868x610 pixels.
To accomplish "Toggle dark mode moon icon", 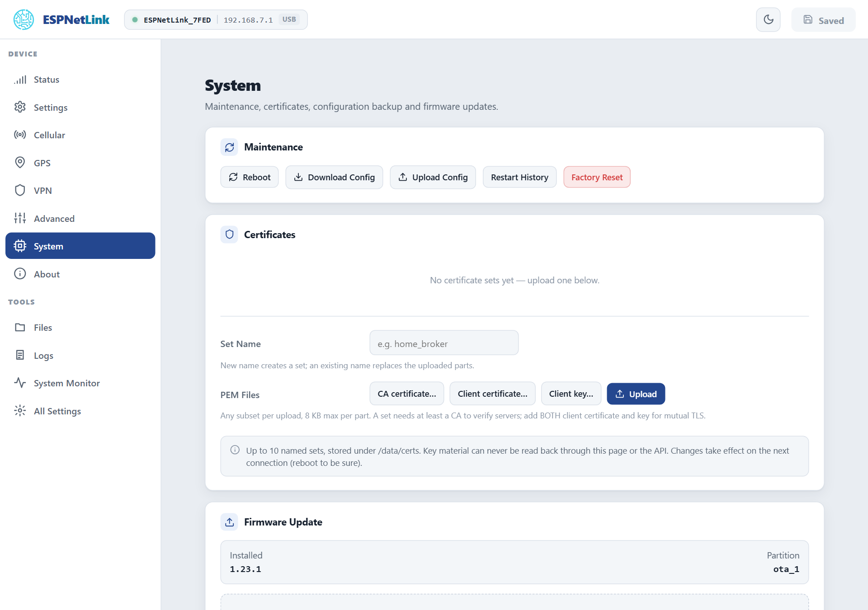I will tap(768, 19).
